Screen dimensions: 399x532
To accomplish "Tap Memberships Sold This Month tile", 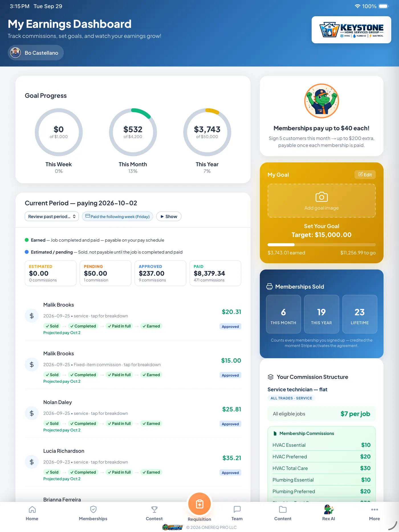I will [283, 314].
